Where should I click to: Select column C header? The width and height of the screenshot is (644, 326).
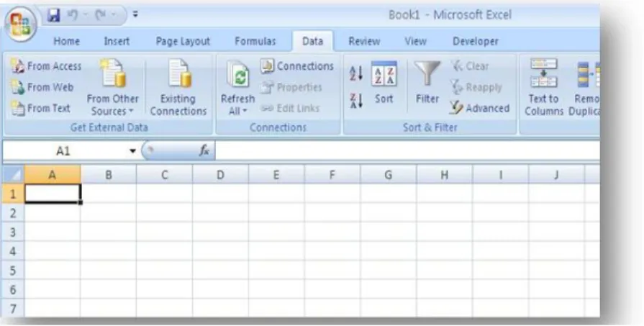coord(164,175)
